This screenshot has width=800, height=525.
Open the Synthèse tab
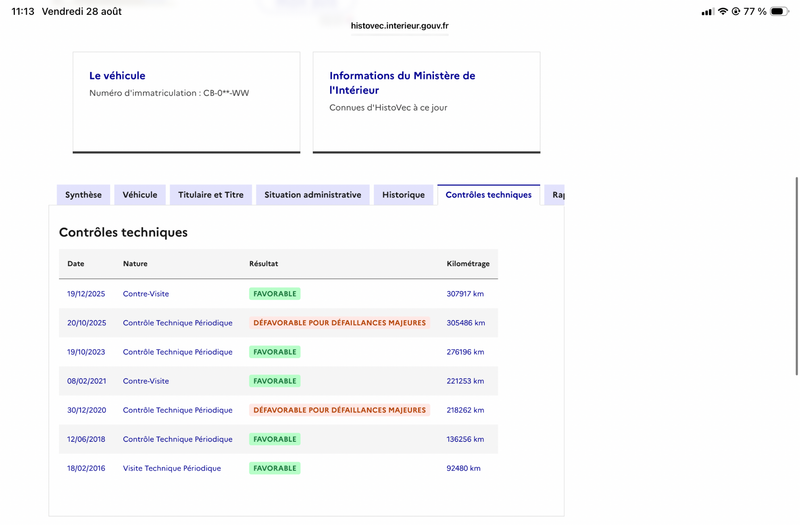coord(83,195)
